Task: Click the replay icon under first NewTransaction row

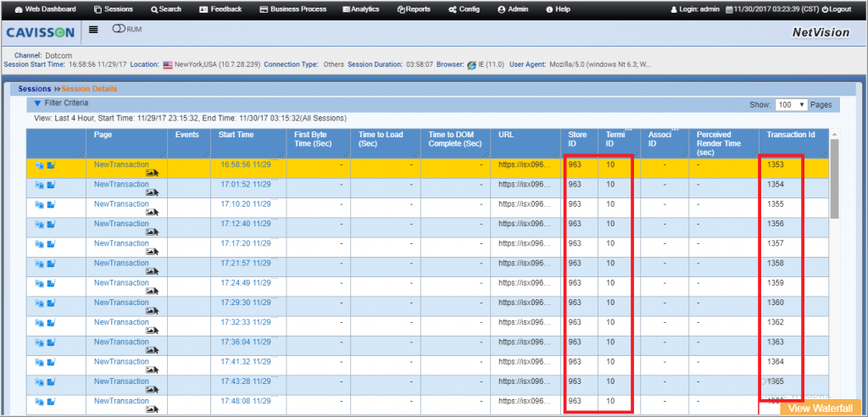Action: click(152, 172)
